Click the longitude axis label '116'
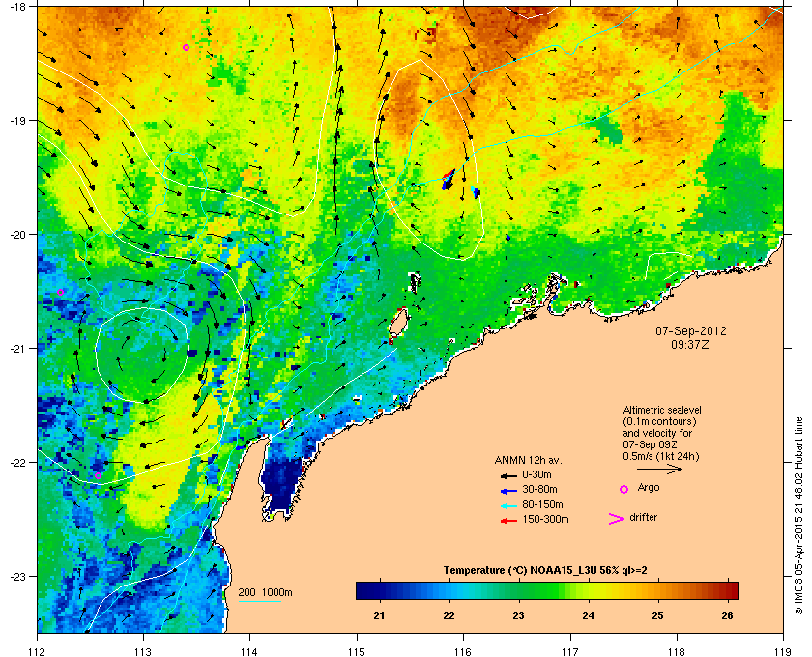812x657 pixels. tap(463, 651)
